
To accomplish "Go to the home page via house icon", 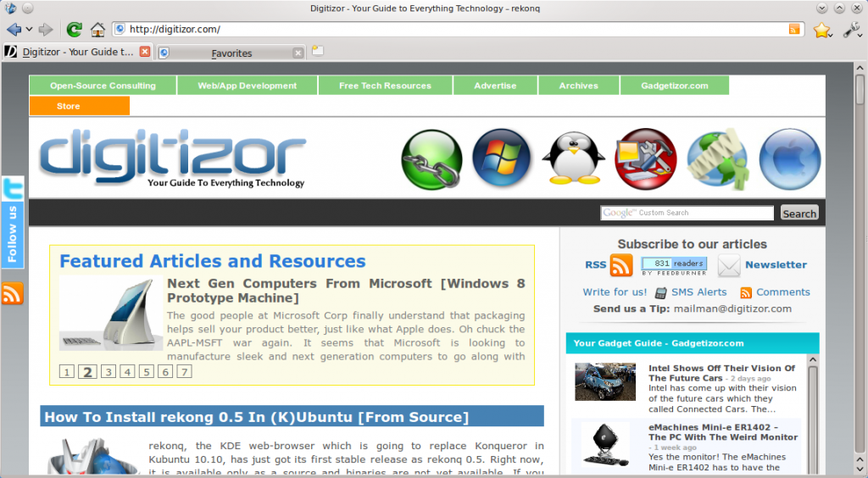I will [x=97, y=30].
